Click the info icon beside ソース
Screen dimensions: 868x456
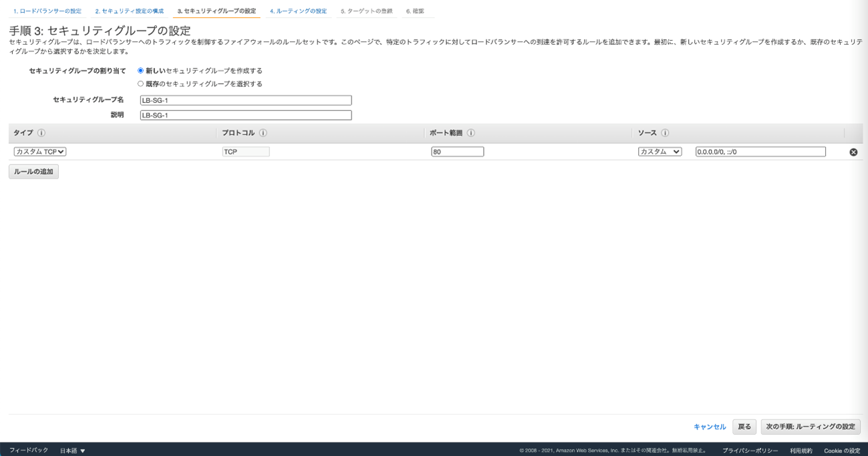665,133
